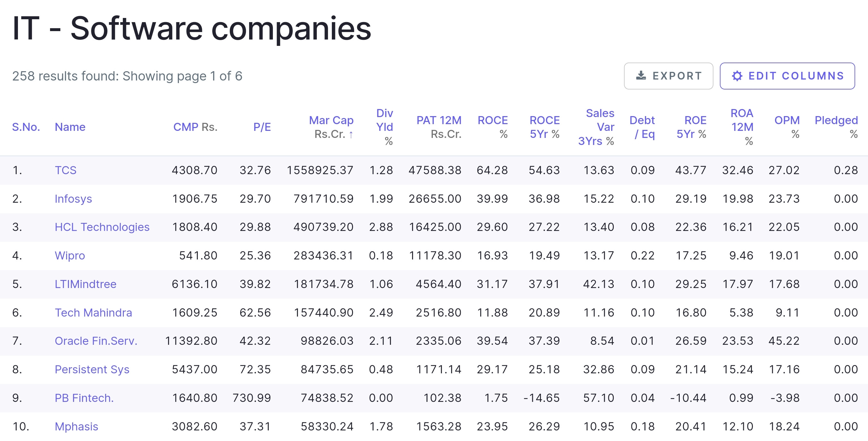
Task: Sort by ROA 12M % header
Action: point(742,127)
